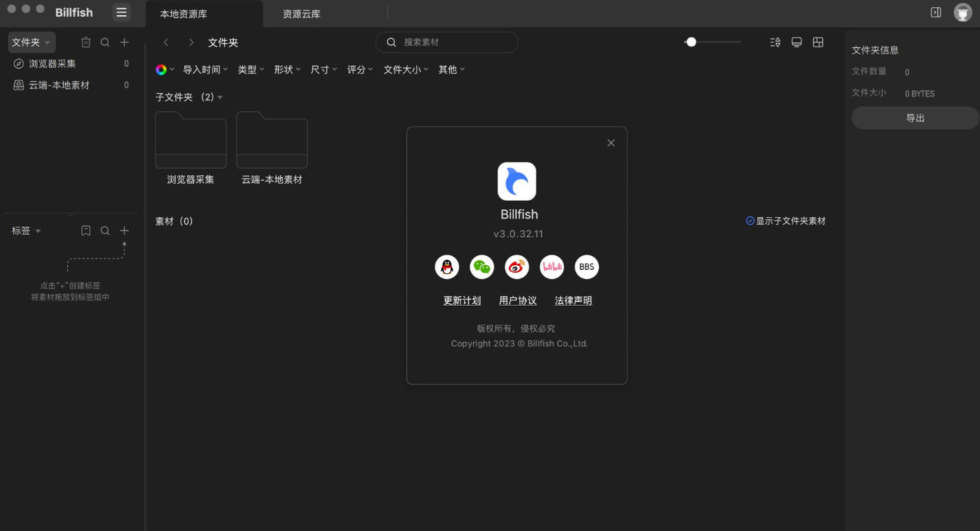980x531 pixels.
Task: Click the 文件夹信息 panel title
Action: (x=875, y=50)
